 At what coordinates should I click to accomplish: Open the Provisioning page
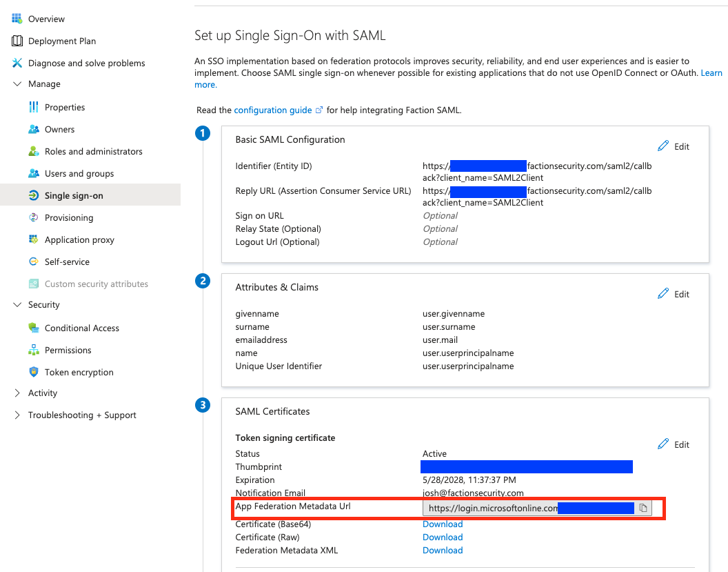coord(69,218)
